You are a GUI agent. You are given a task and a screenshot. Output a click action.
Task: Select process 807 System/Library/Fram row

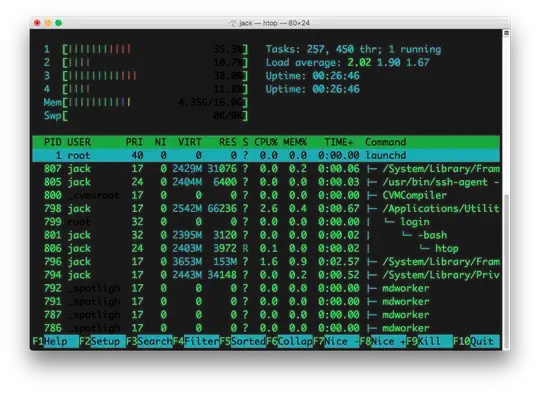point(266,168)
